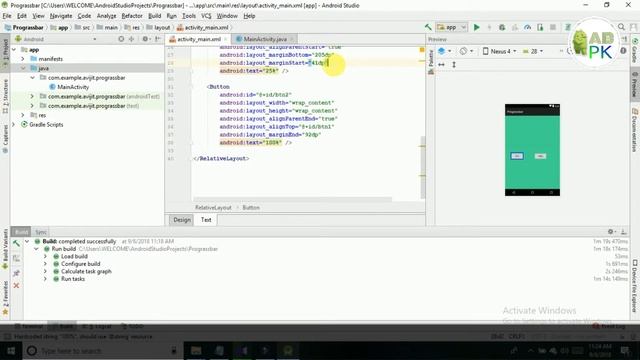This screenshot has width=640, height=360.
Task: Toggle the Gradle side panel tab
Action: pos(635,51)
